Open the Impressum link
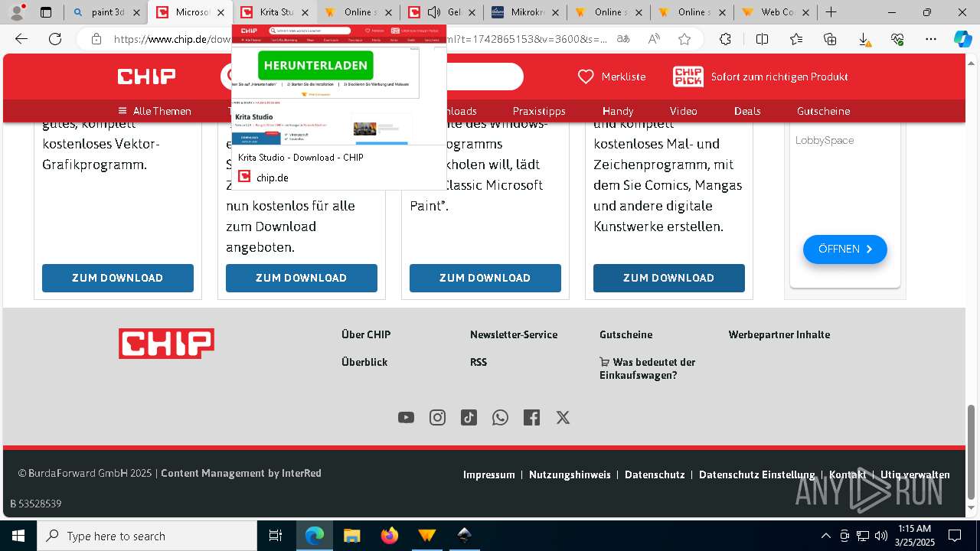980x551 pixels. (x=489, y=474)
